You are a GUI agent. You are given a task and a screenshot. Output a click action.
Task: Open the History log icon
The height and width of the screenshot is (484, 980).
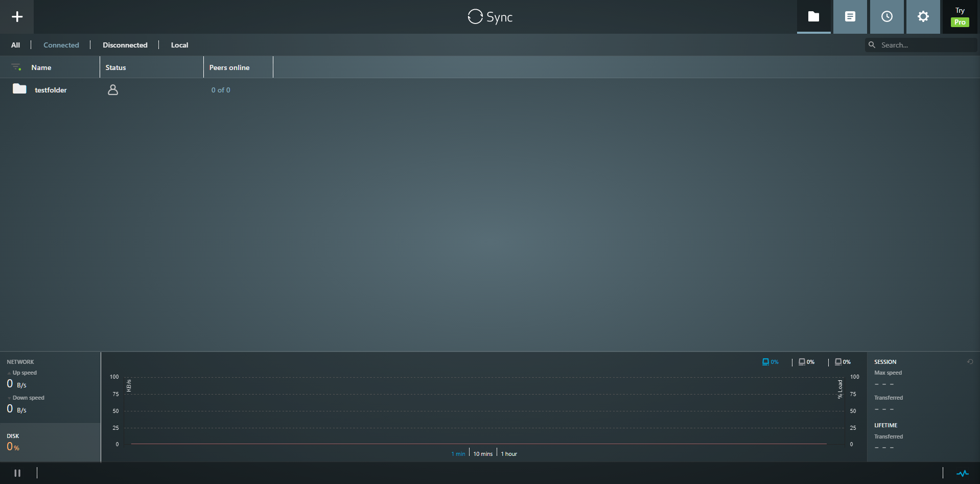point(850,17)
